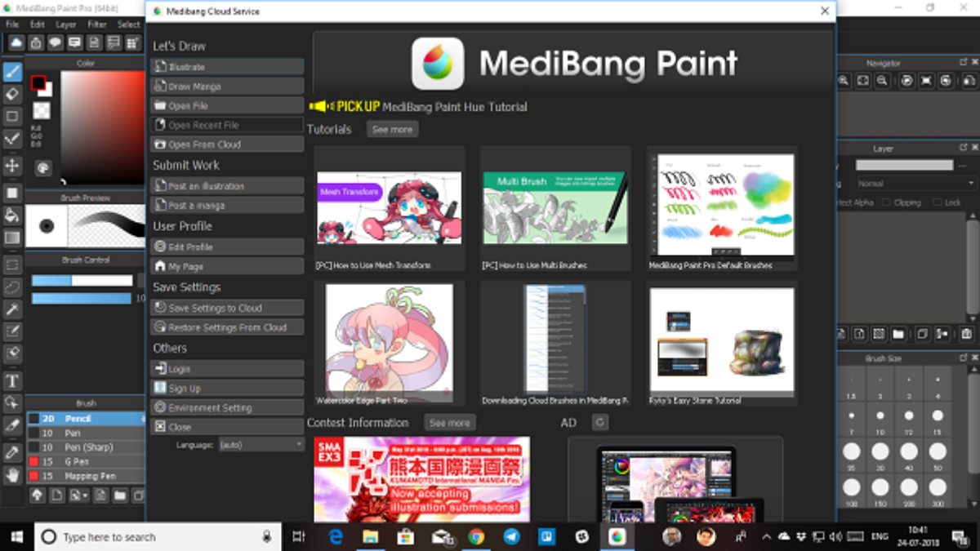Click the Sign Up button
Viewport: 980px width, 551px height.
tap(227, 389)
